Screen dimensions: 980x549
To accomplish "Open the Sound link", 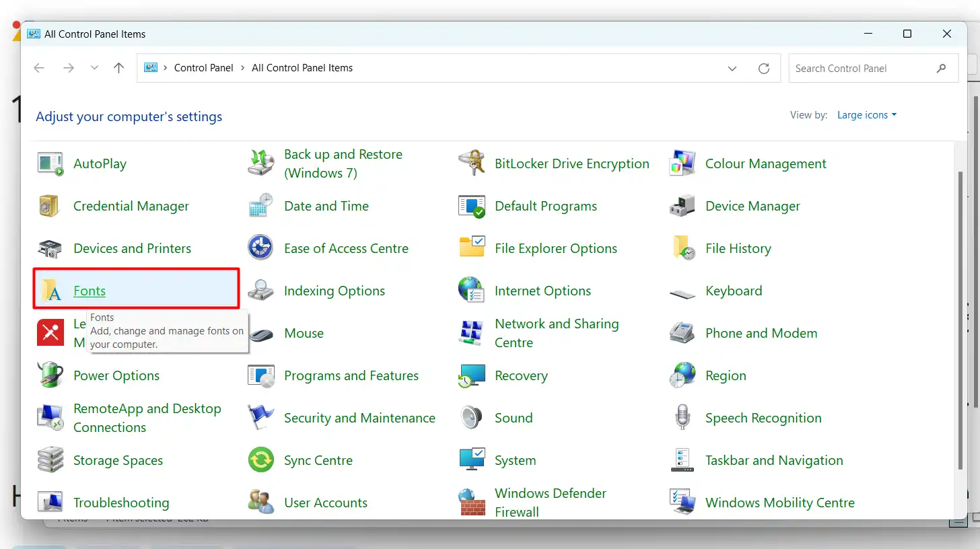I will (x=514, y=418).
